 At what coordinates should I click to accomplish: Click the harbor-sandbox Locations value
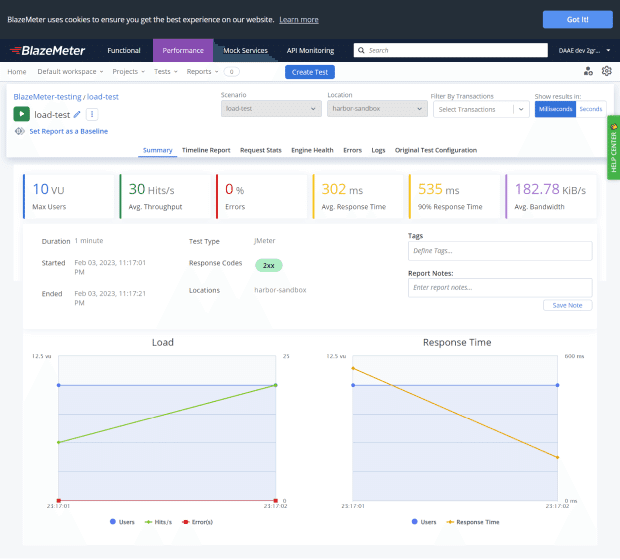coord(280,290)
